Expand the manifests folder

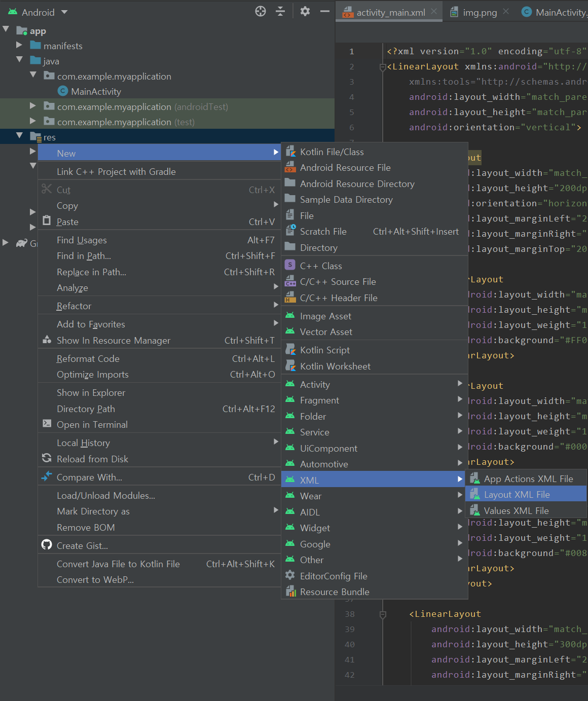(19, 45)
